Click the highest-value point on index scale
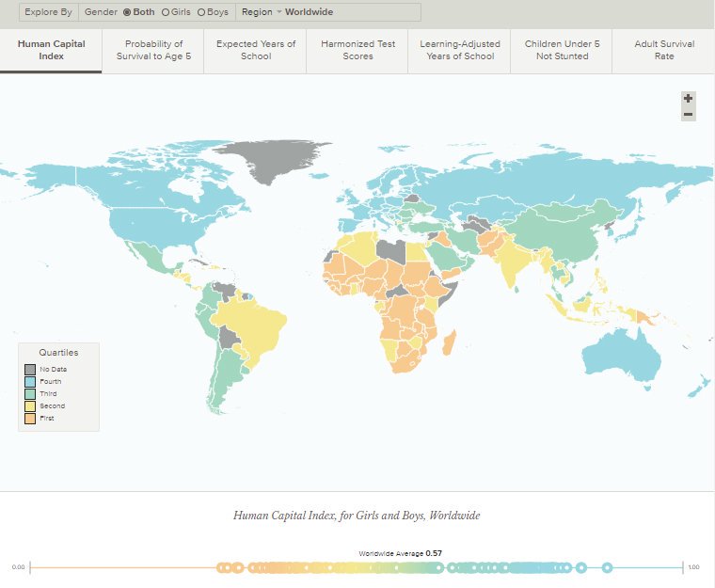This screenshot has width=715, height=588. point(607,568)
